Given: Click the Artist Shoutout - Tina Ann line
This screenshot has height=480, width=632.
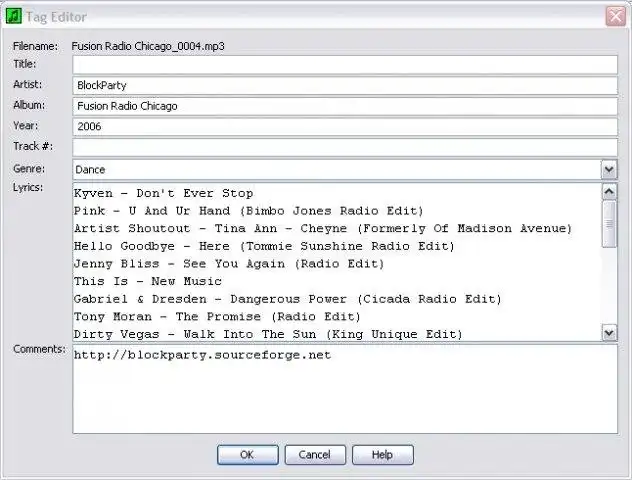Looking at the screenshot, I should pos(323,229).
